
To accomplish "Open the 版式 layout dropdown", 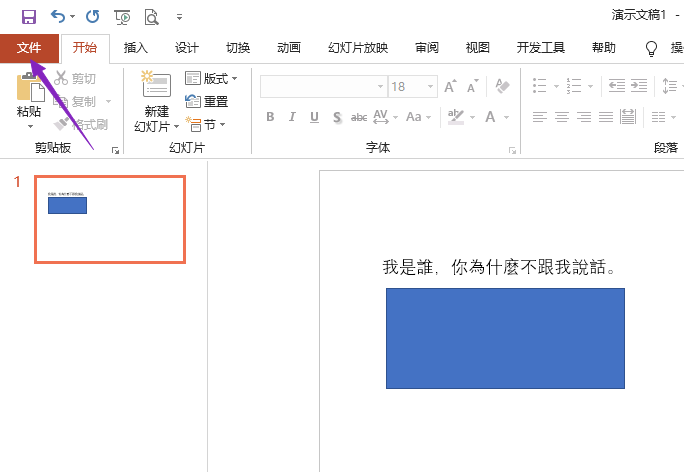I will click(x=211, y=79).
